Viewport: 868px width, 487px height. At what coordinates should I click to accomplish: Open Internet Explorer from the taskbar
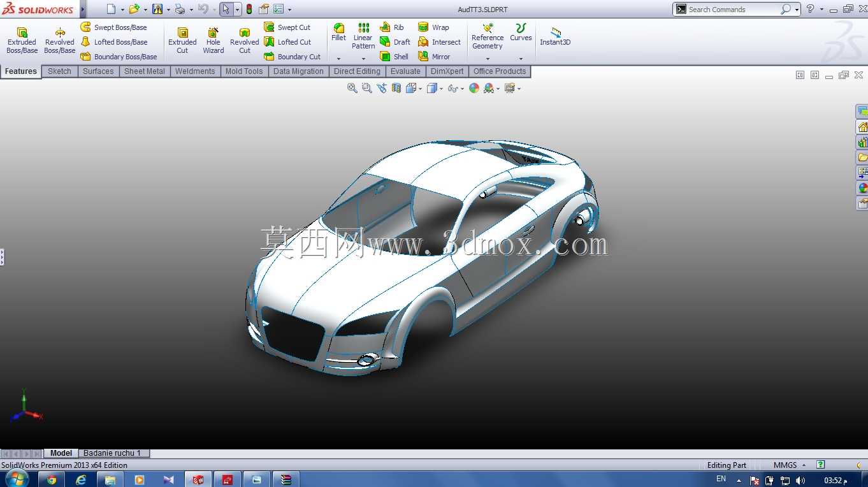pyautogui.click(x=81, y=480)
